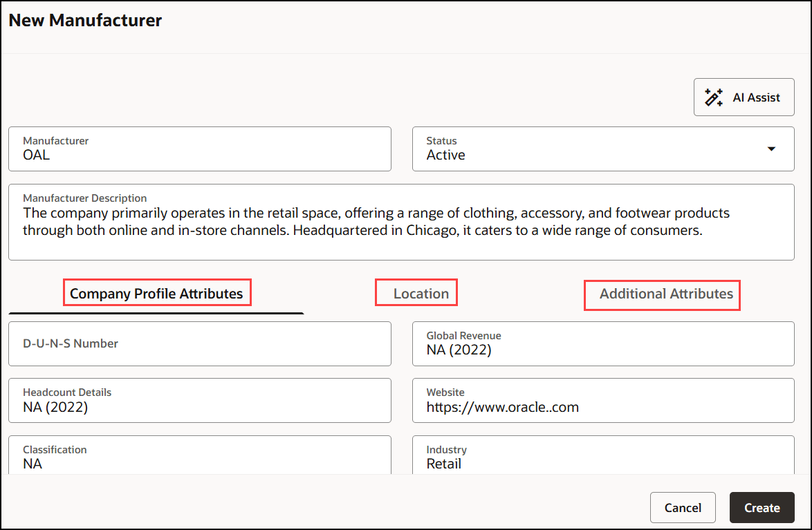
Task: Click the Classification field showing NA
Action: 200,456
